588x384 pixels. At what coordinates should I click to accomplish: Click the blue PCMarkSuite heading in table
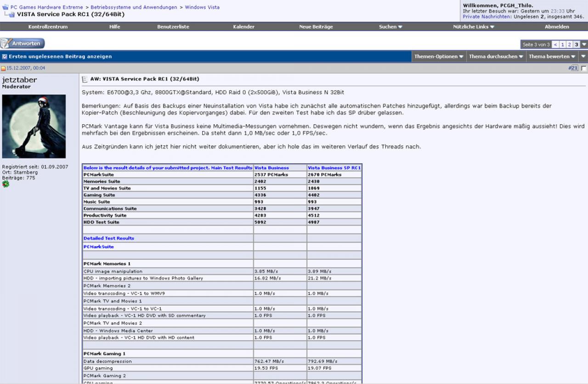(x=99, y=247)
